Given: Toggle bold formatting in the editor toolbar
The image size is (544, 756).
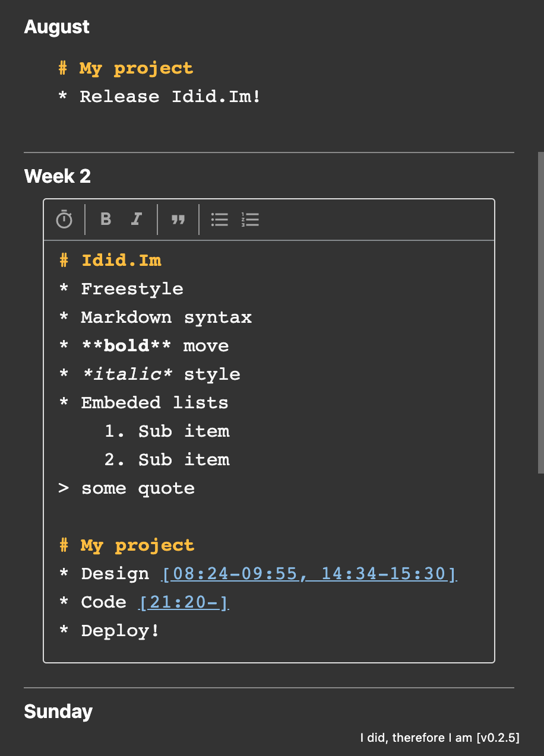Looking at the screenshot, I should point(106,220).
